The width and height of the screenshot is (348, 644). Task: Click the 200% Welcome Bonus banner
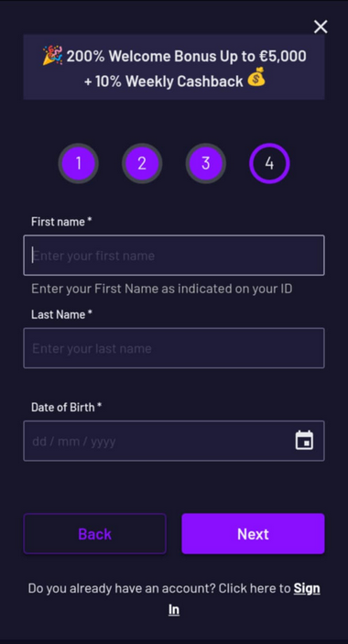(x=174, y=67)
